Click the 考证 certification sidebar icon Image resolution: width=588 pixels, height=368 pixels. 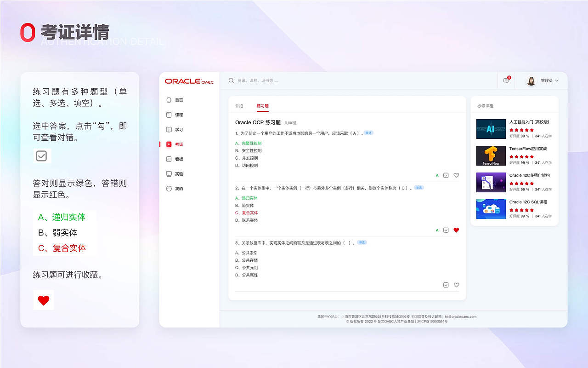click(170, 144)
